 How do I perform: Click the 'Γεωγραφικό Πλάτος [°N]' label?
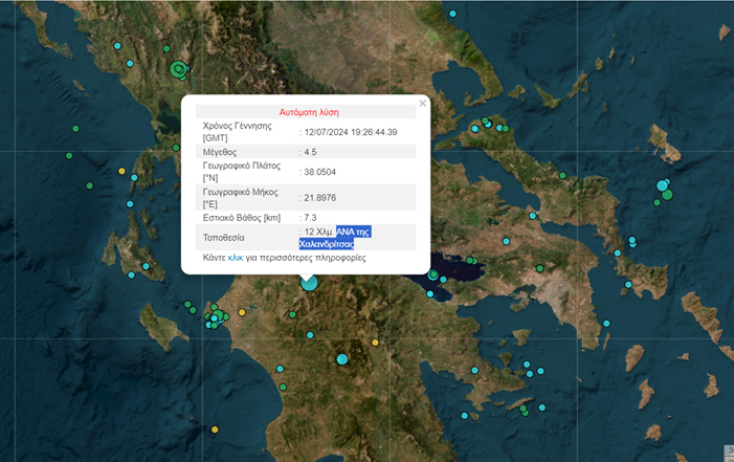[x=242, y=172]
